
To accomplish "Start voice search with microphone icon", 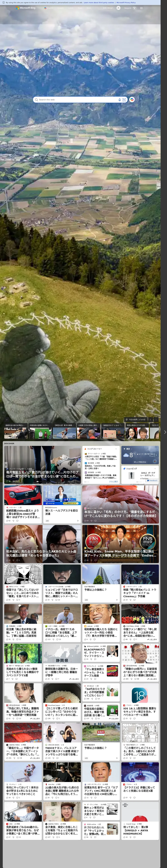I will pos(119,100).
